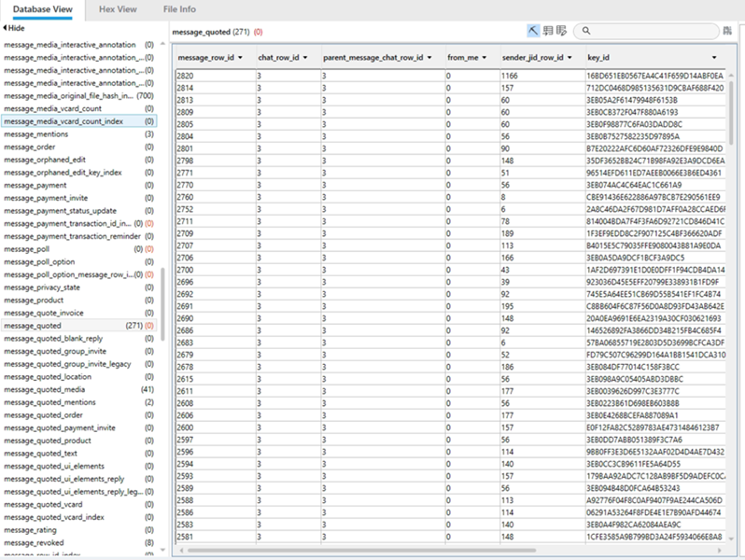This screenshot has width=745, height=560.
Task: Click the message_row_id cell 2700
Action: [x=216, y=270]
